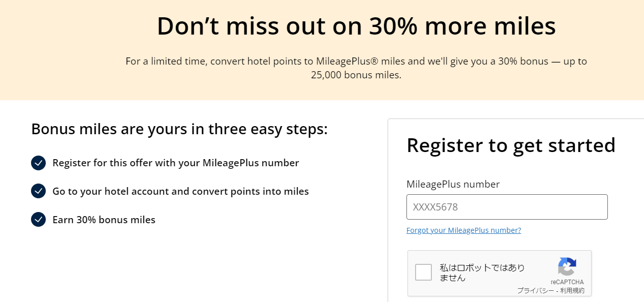
Task: Click the 'reCAPTCHA' caption under the logo
Action: click(567, 282)
